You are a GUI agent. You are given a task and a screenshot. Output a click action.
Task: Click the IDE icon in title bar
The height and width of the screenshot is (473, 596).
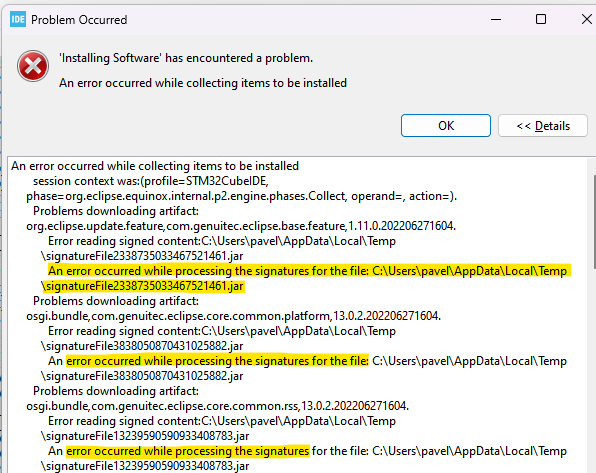(18, 19)
